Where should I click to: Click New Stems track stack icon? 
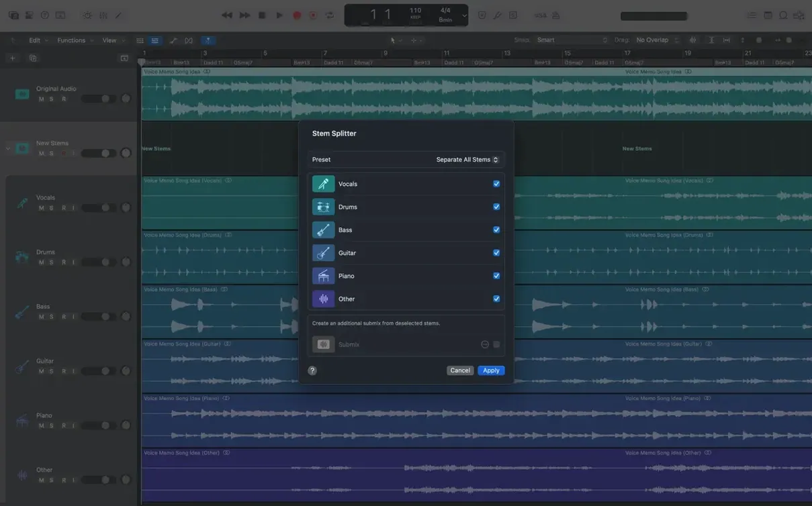pos(22,148)
